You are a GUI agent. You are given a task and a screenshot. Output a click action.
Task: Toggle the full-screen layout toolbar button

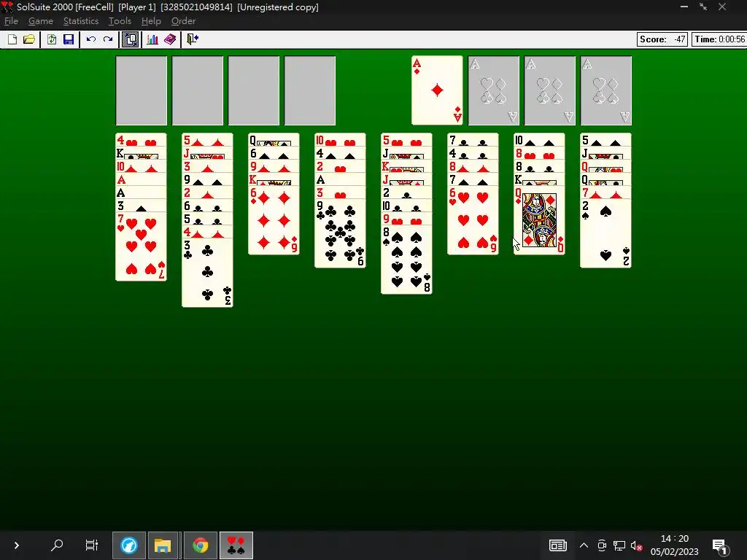click(130, 39)
